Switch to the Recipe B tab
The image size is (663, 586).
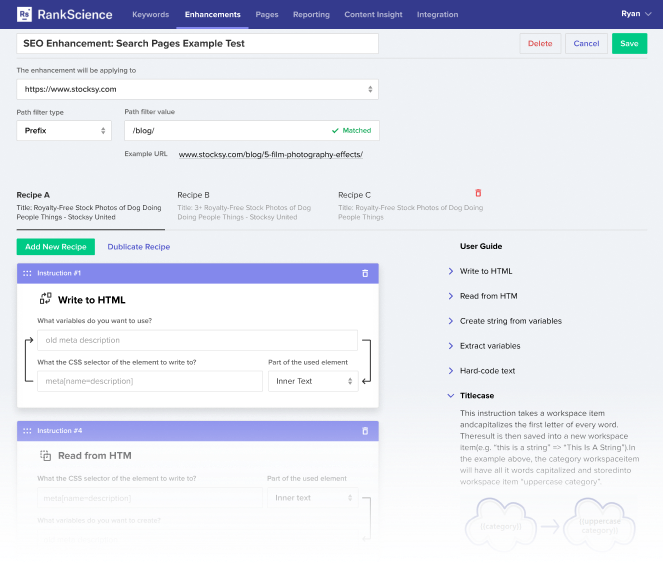(245, 206)
